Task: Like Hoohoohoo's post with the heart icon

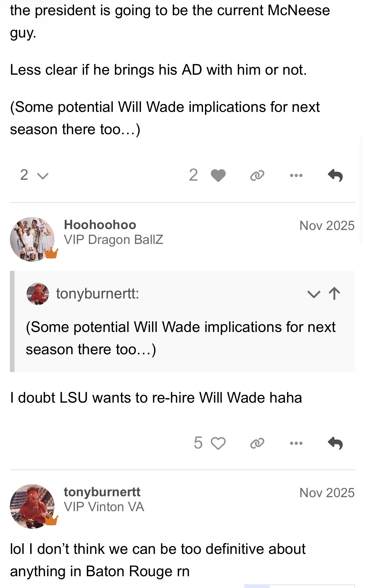Action: point(218,443)
